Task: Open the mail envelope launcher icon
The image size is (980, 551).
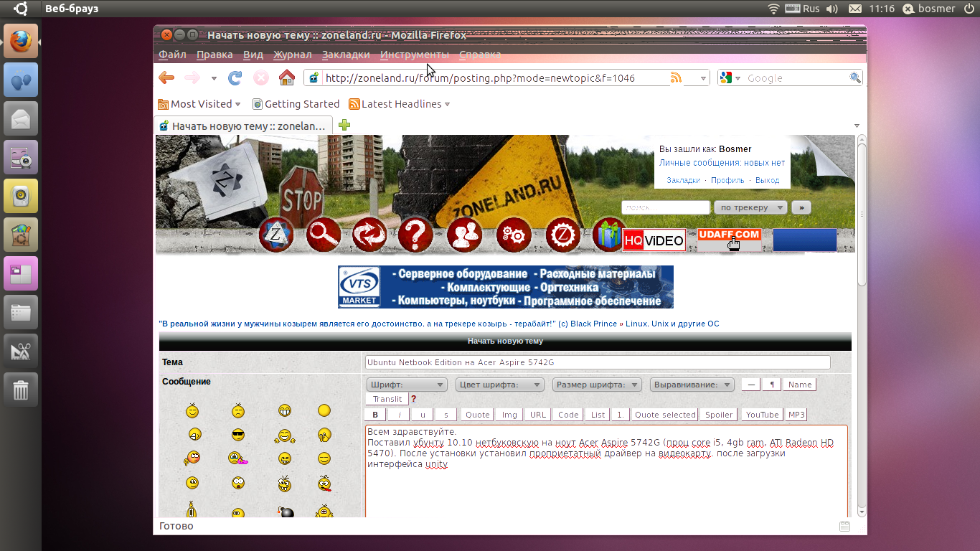Action: click(21, 118)
